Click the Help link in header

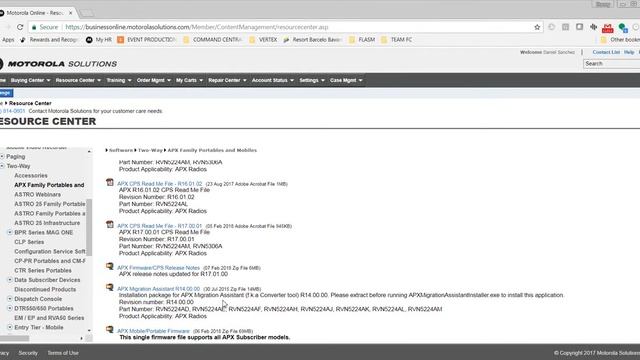(629, 52)
